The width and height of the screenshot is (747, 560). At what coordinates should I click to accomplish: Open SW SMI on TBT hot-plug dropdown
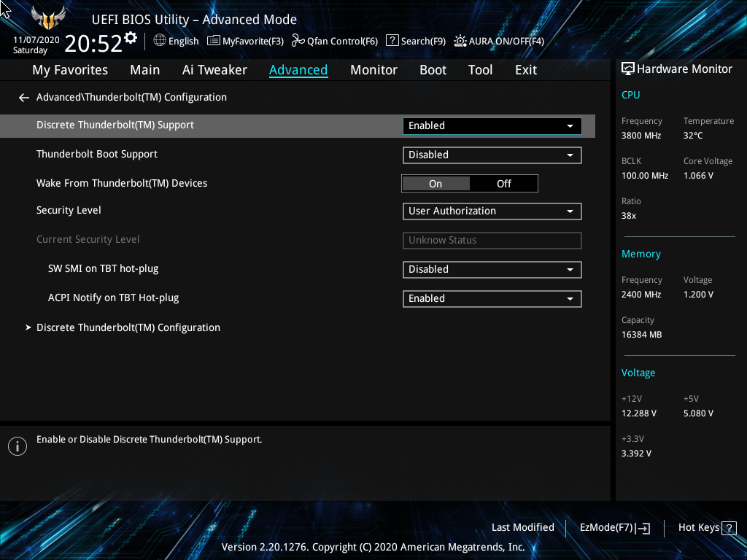[x=492, y=269]
